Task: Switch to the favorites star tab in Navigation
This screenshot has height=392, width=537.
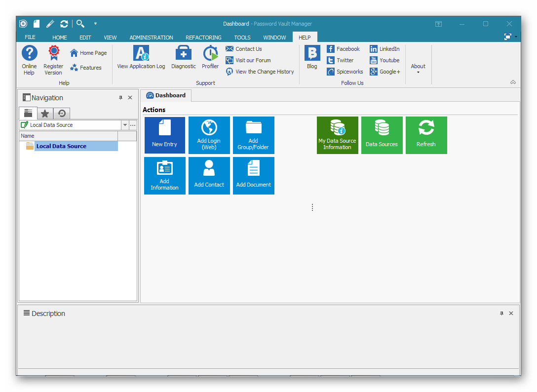Action: pos(45,114)
